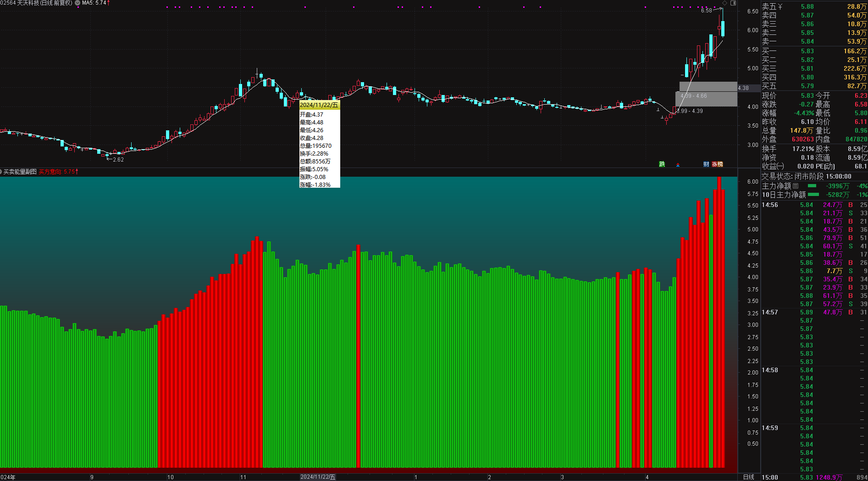Image resolution: width=868 pixels, height=481 pixels.
Task: Click the 换手 17.21% value
Action: pyautogui.click(x=803, y=149)
